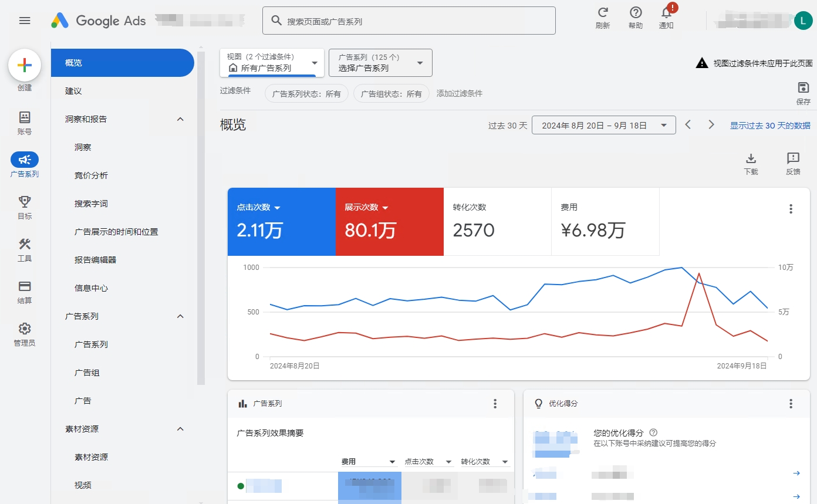Open the 转化次数 column dropdown in table
Screen dimensions: 817x504
pos(485,462)
